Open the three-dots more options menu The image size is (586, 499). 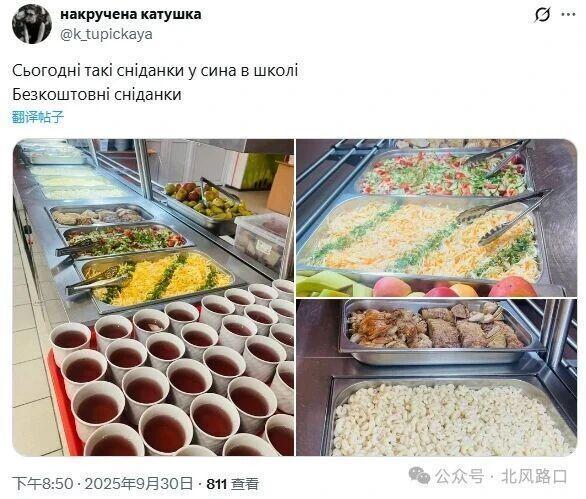tap(568, 15)
